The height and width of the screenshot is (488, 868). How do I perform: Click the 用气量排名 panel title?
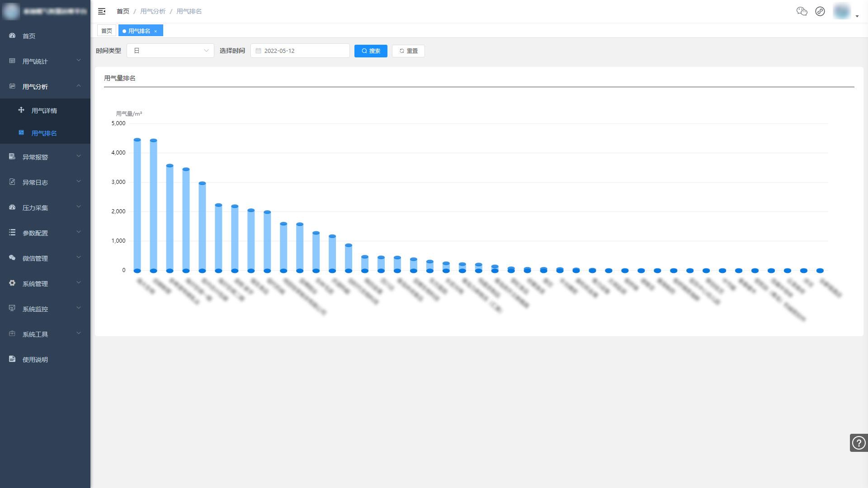point(120,78)
